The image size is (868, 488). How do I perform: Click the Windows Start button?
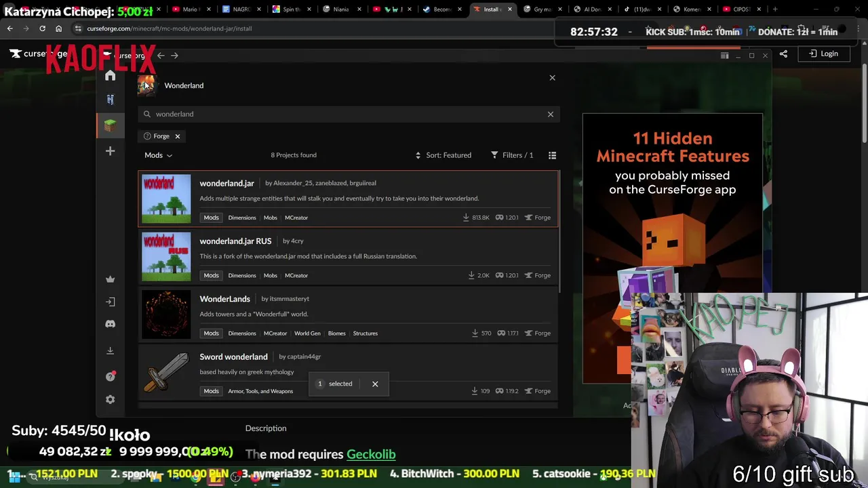point(14,477)
